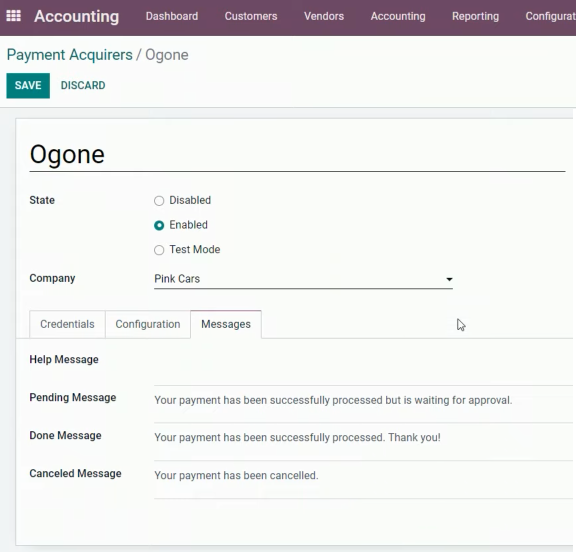Select the Enabled state radio button
Viewport: 576px width, 552px height.
159,225
